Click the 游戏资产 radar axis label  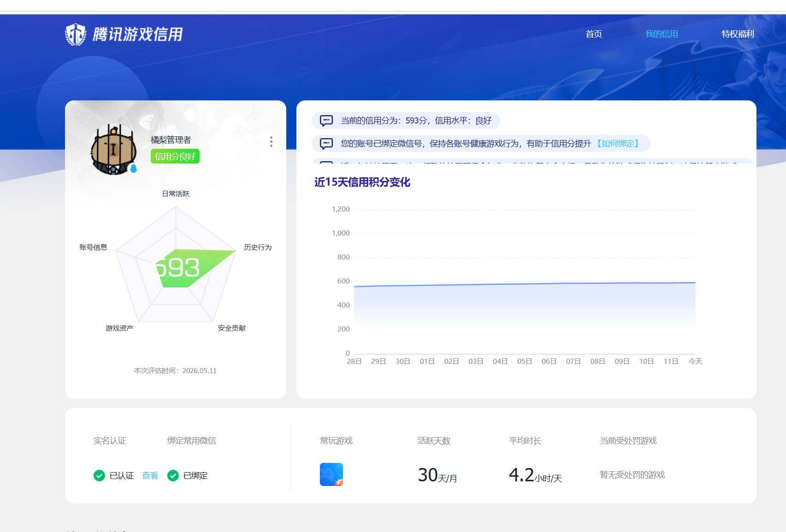pos(119,328)
